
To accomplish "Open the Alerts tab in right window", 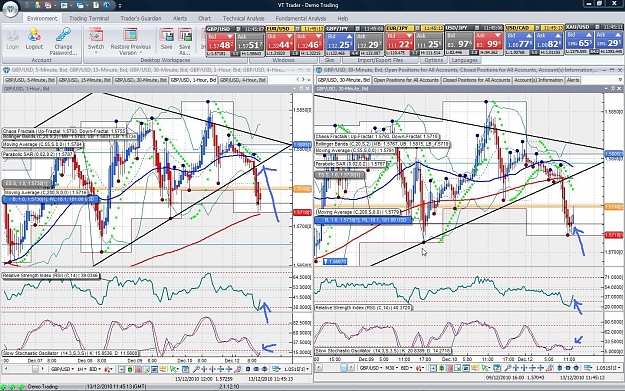I will click(573, 80).
